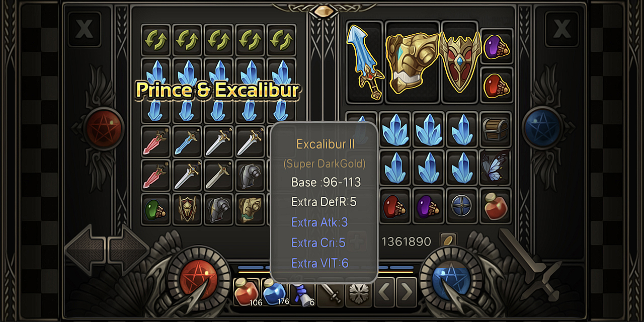Select the equipped golden gauntlet armor
The height and width of the screenshot is (322, 644).
tap(413, 62)
